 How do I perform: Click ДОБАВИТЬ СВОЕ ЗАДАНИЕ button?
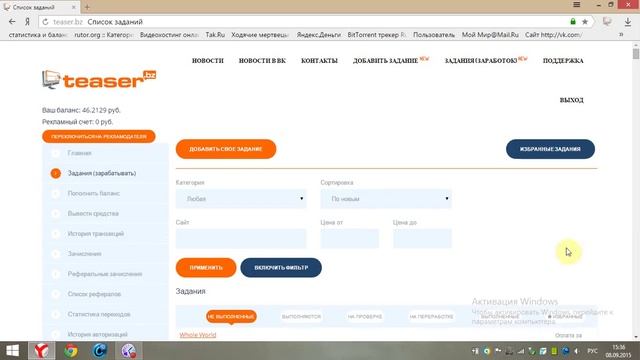point(226,149)
